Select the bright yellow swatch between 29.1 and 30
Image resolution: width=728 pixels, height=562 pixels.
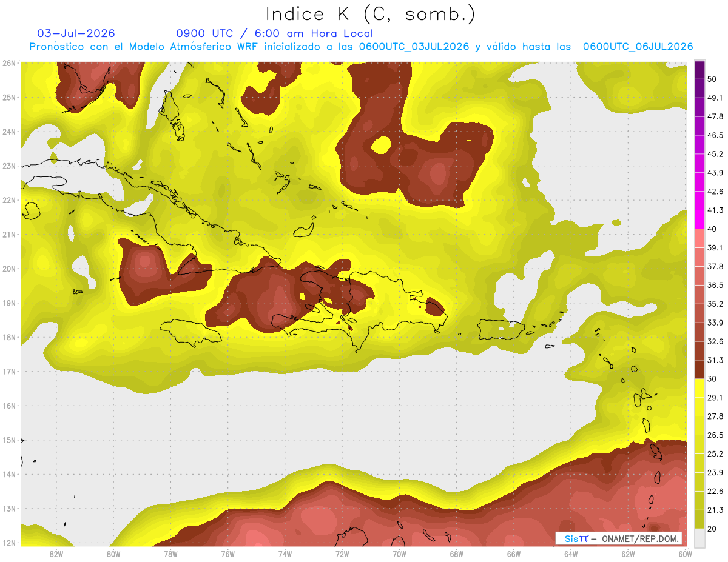[699, 388]
